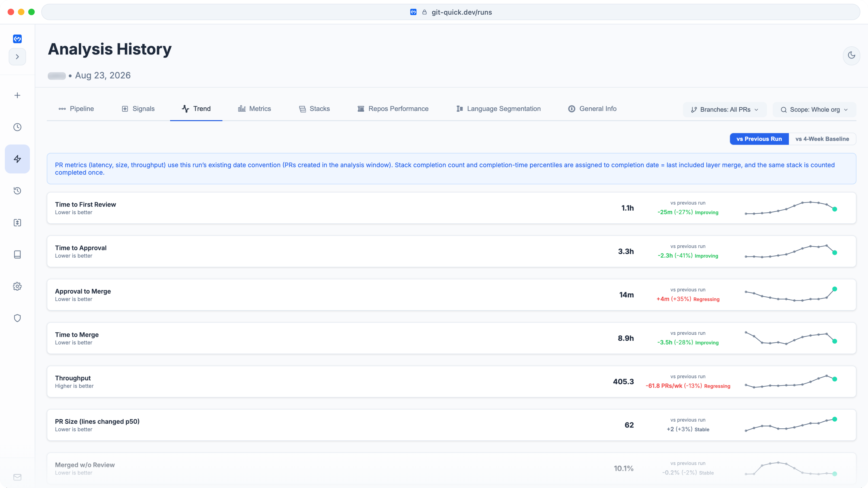Click the Time to Approval title
The image size is (868, 488).
pyautogui.click(x=81, y=248)
